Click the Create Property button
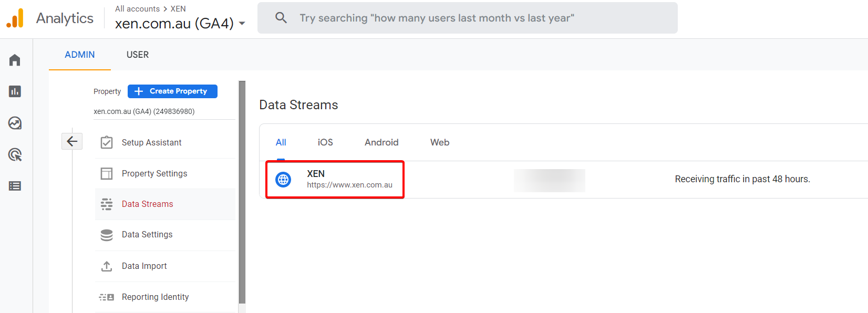Screen dimensions: 868x313 coord(172,91)
